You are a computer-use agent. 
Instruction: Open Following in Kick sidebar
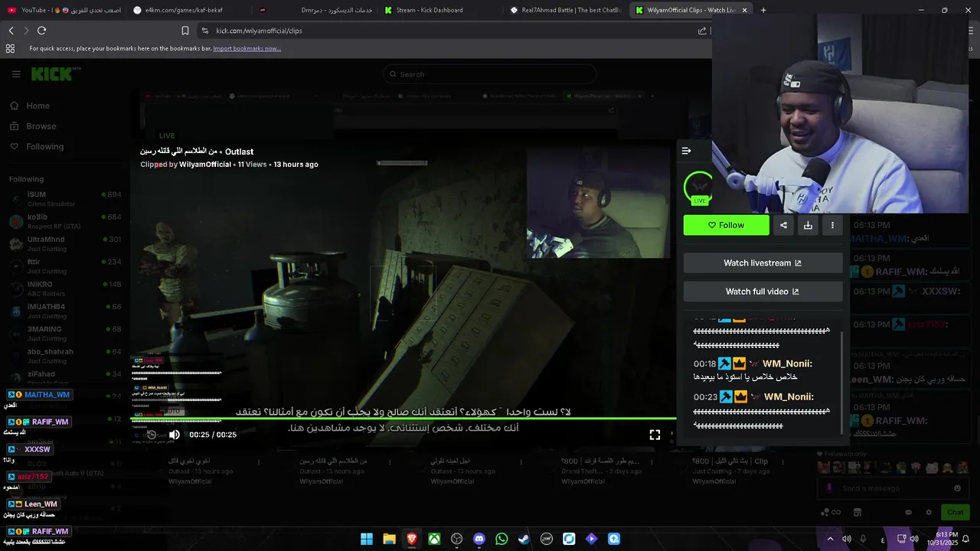[x=44, y=147]
